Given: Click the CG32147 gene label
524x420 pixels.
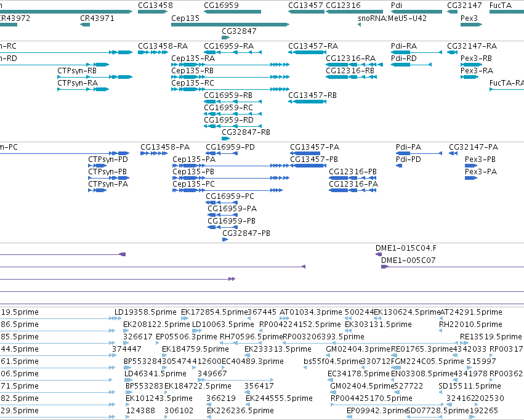Looking at the screenshot, I should coord(464,6).
